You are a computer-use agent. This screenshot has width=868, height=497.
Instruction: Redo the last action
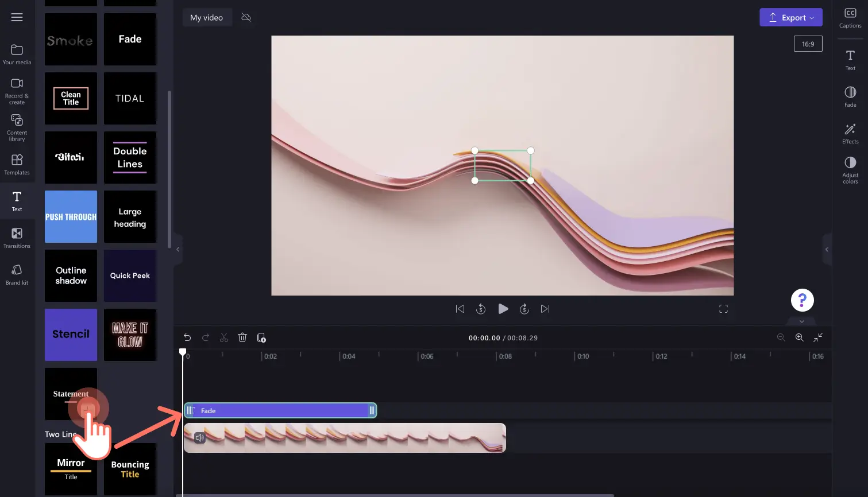(206, 337)
